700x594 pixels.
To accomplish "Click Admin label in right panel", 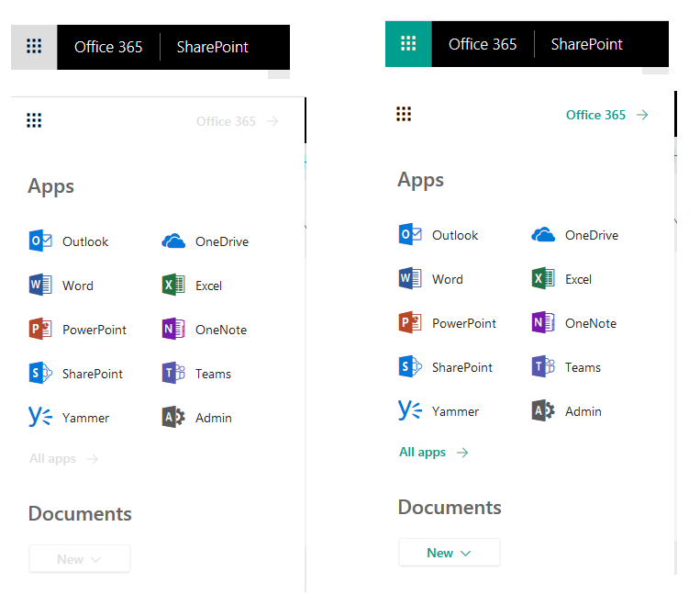I will [583, 411].
